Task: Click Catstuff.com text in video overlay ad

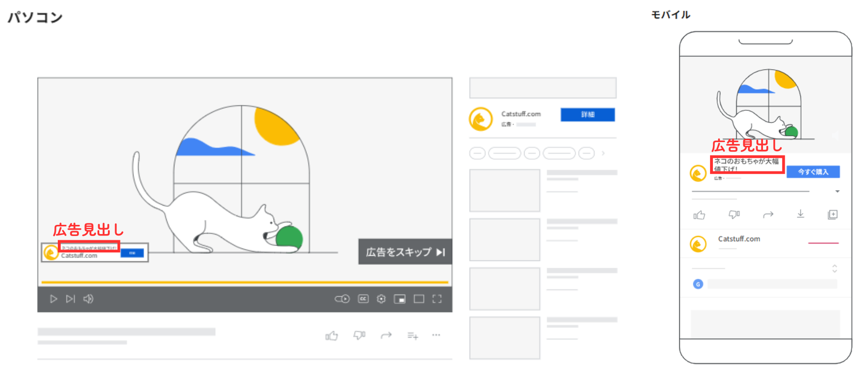Action: coord(79,256)
